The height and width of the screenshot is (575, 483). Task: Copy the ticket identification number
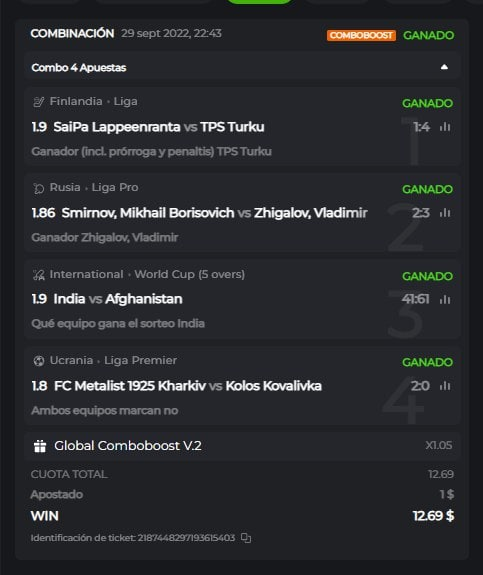point(246,538)
